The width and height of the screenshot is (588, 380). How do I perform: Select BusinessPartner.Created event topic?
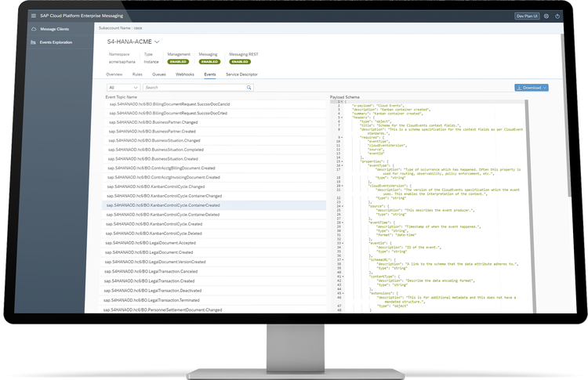click(x=215, y=132)
